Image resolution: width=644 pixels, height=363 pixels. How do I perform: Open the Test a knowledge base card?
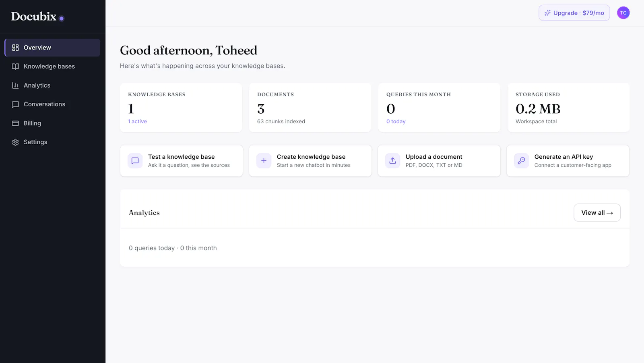pos(181,161)
